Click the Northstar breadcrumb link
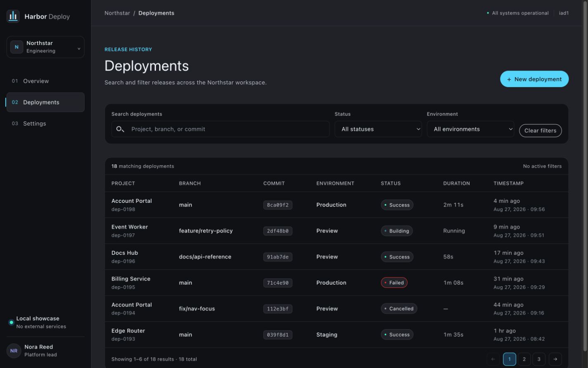The height and width of the screenshot is (368, 588). pos(117,13)
